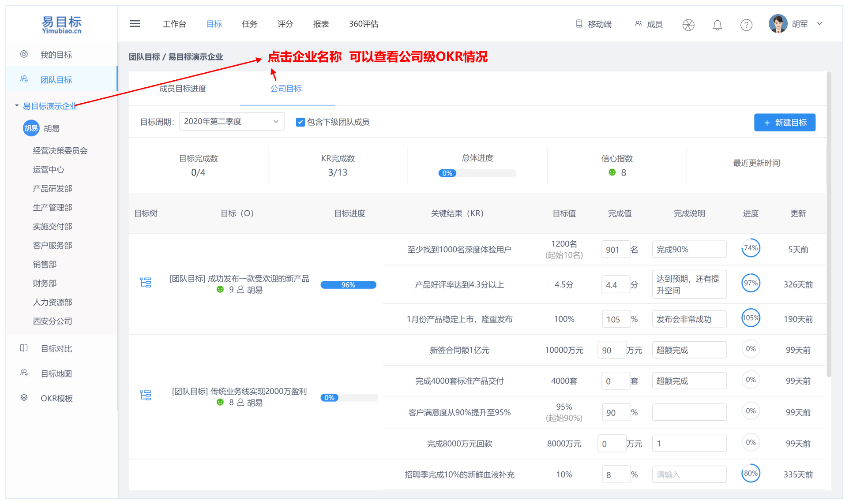Click the 74% progress circle
Screen dimensions: 849x504
coord(751,248)
